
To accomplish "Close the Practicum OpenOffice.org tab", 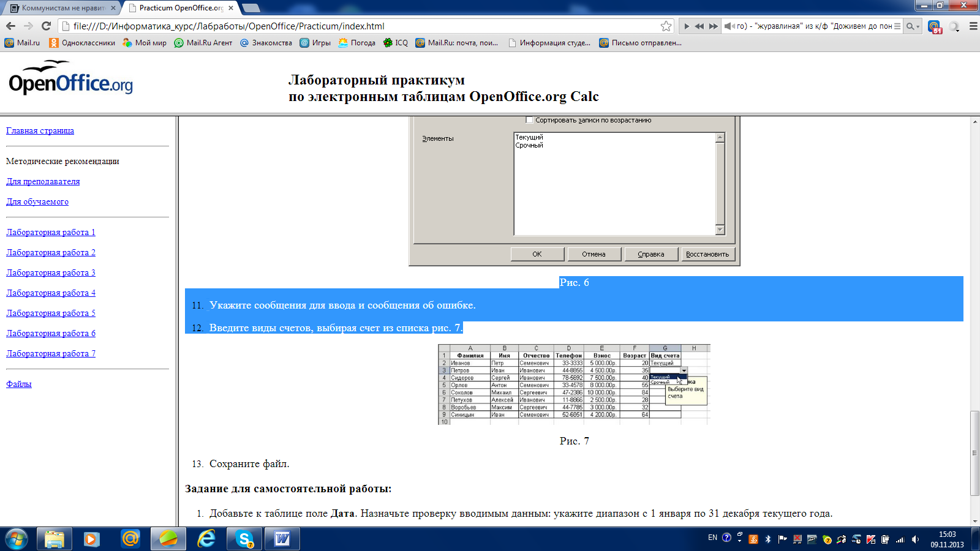I will (231, 8).
